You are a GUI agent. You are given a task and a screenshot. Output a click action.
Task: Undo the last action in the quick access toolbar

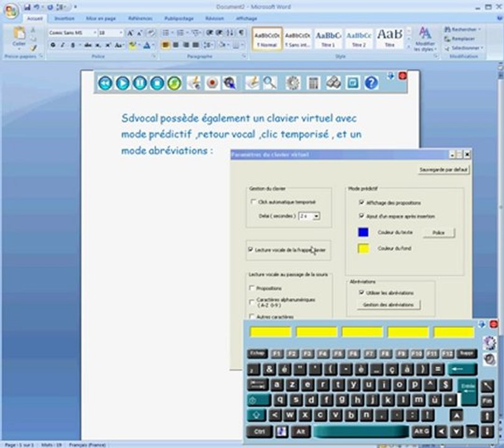click(37, 7)
